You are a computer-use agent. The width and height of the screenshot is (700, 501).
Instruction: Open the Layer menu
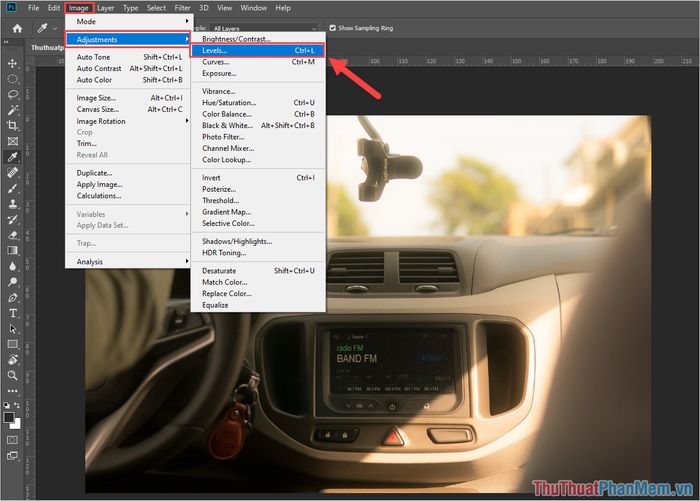[x=106, y=8]
